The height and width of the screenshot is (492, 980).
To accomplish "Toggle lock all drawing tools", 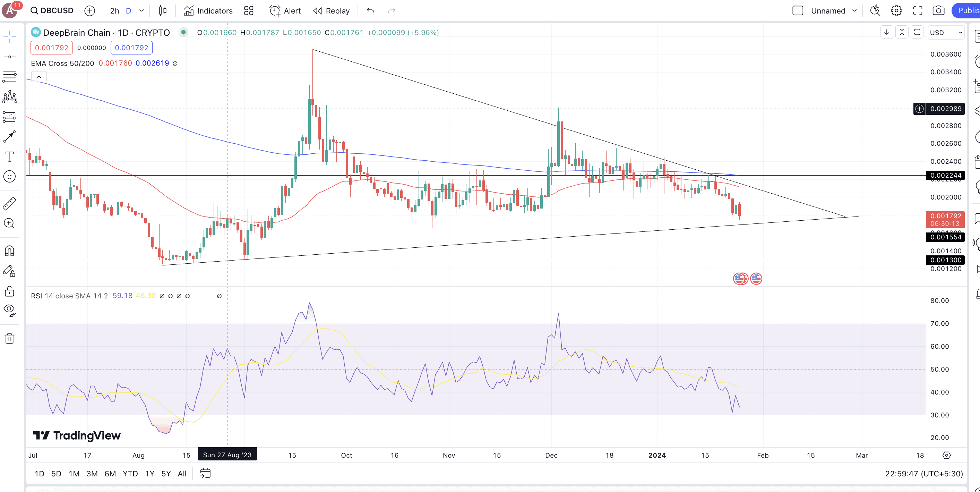I will (9, 291).
